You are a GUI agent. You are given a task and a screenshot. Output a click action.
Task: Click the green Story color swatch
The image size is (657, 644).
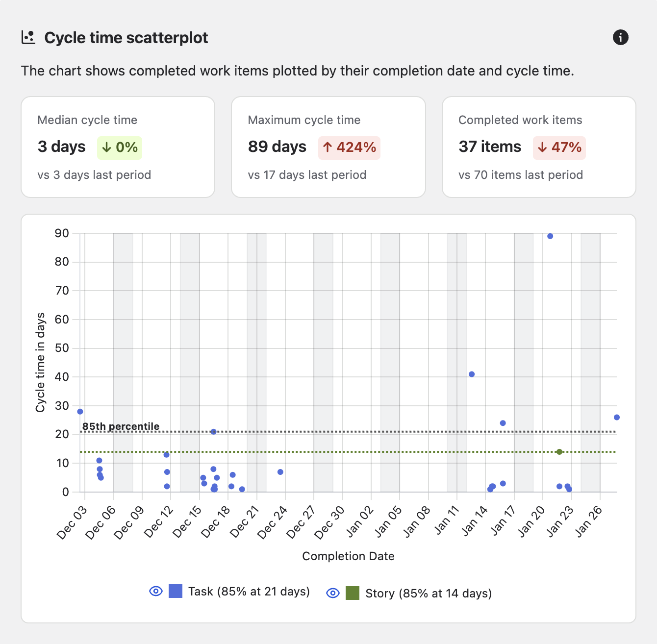(x=353, y=593)
